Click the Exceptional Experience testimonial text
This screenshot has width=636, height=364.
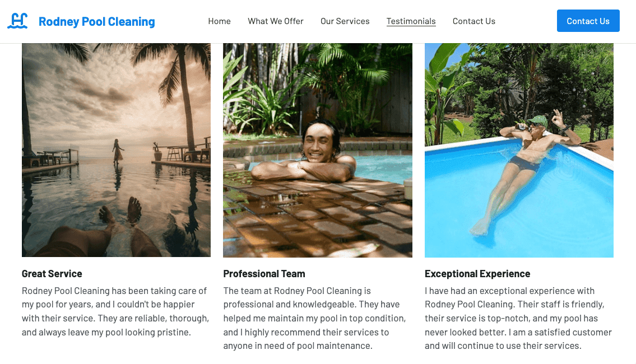518,318
